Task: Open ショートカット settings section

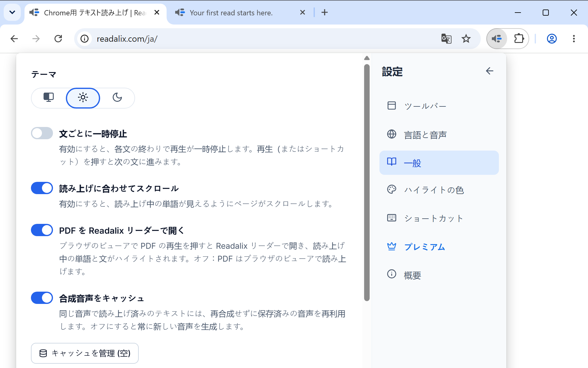Action: coord(439,218)
